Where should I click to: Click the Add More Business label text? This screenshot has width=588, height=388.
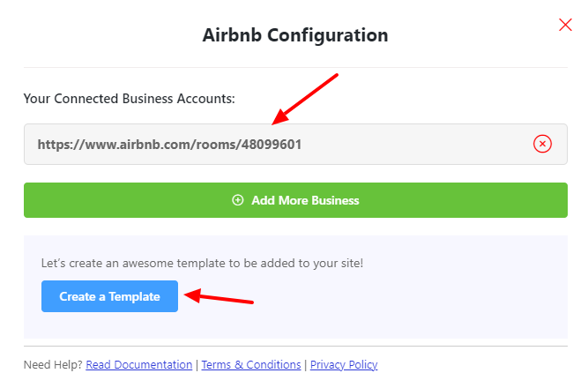(305, 200)
